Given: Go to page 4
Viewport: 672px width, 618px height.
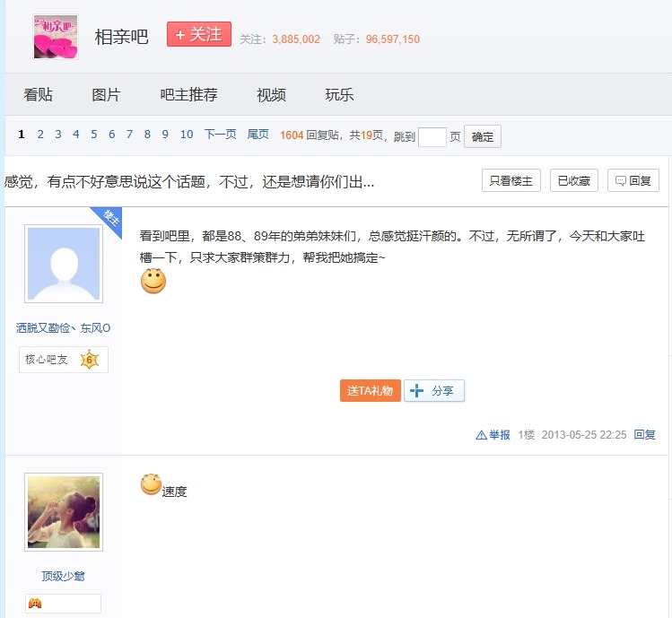Looking at the screenshot, I should tap(76, 135).
